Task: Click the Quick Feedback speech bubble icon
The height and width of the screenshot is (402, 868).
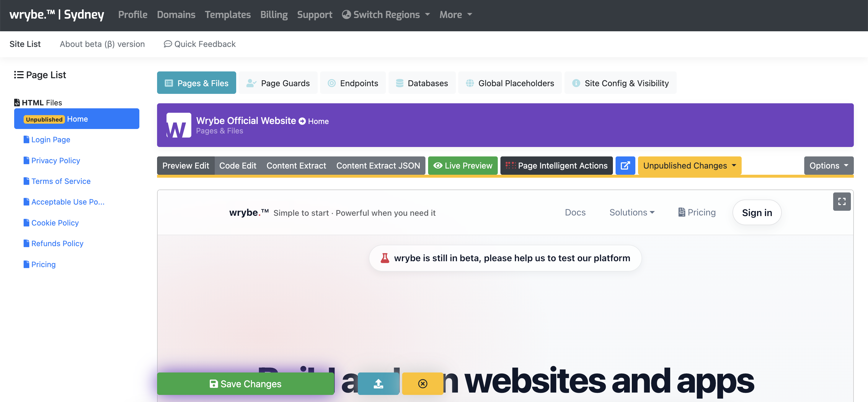Action: coord(168,44)
